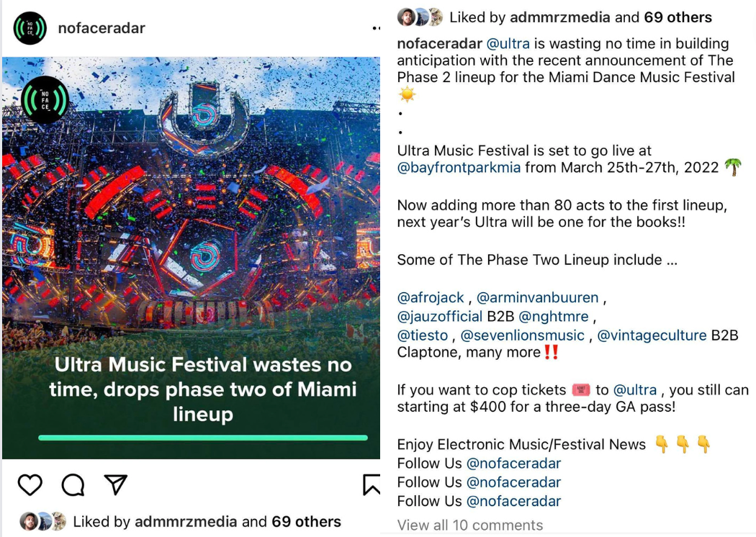Open comments with the speech bubble icon
The width and height of the screenshot is (756, 537).
73,485
